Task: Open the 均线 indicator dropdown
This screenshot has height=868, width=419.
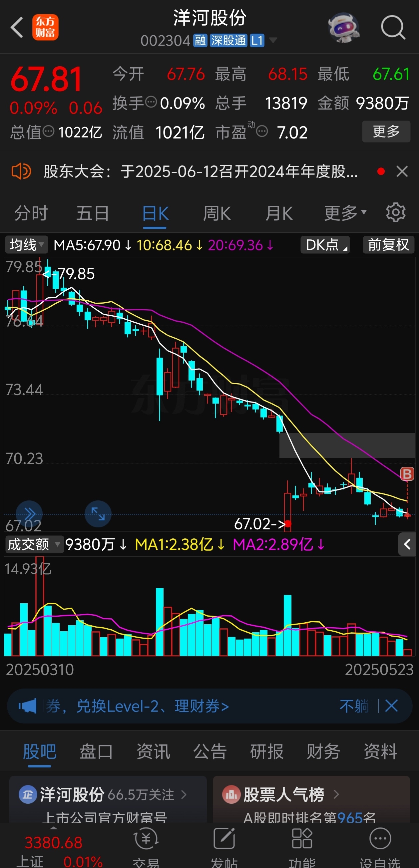Action: click(x=26, y=245)
